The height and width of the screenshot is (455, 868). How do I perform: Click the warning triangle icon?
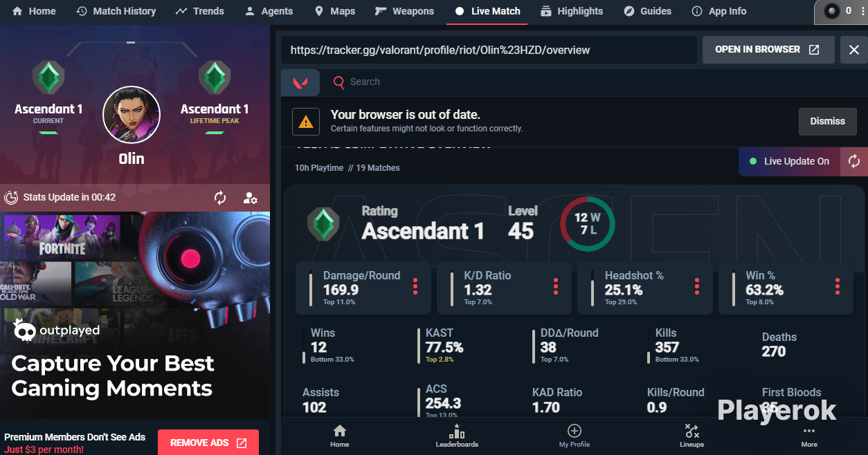tap(305, 122)
